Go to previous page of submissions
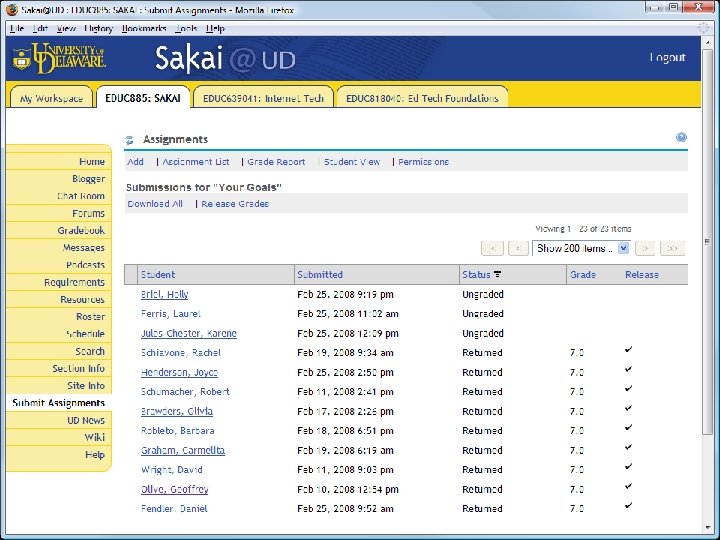 [x=518, y=248]
